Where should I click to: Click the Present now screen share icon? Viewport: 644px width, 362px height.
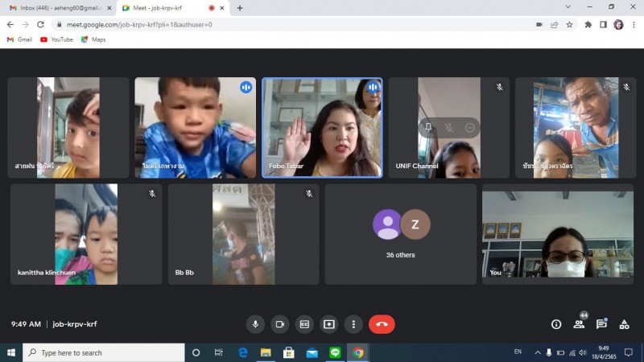pos(328,324)
